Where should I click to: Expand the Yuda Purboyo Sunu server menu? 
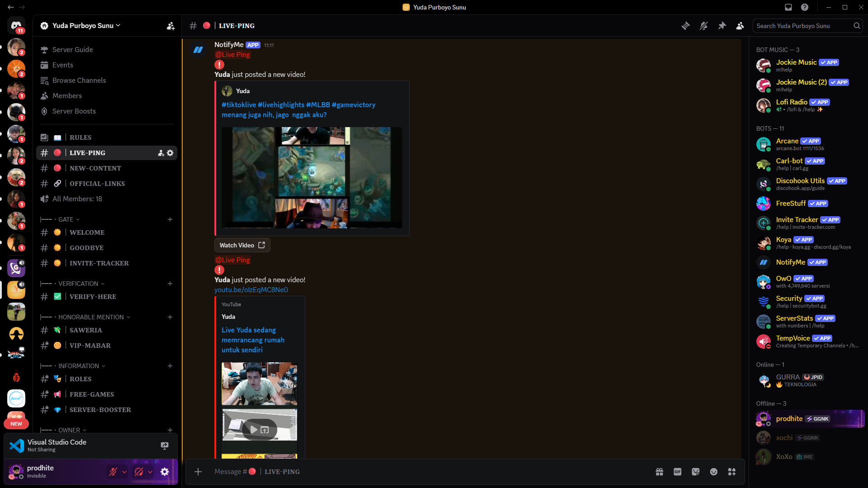pos(86,26)
